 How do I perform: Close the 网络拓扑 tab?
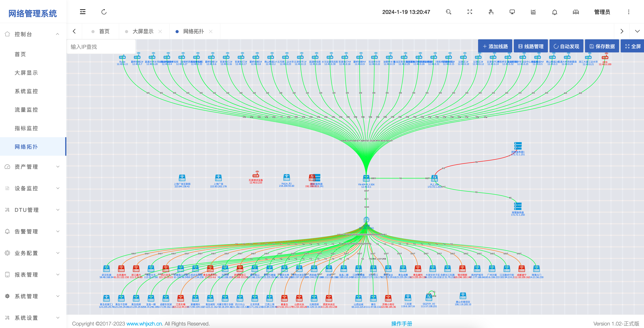[211, 31]
